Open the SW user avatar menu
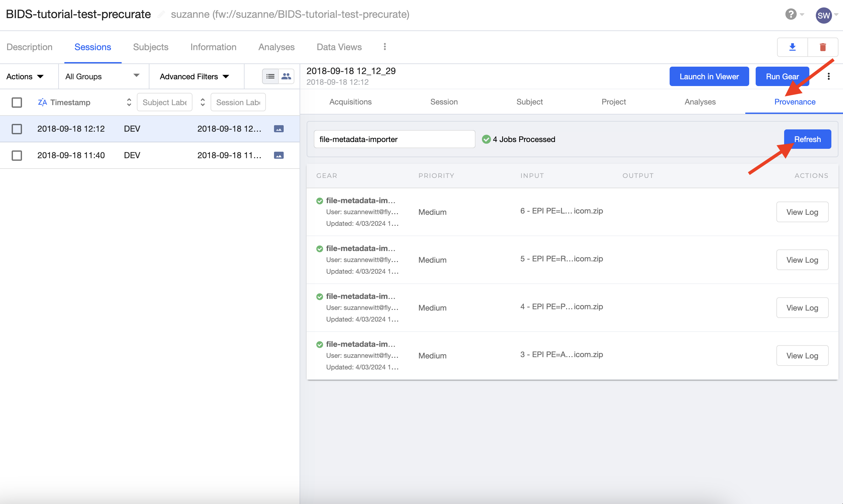The width and height of the screenshot is (843, 504). coord(824,15)
